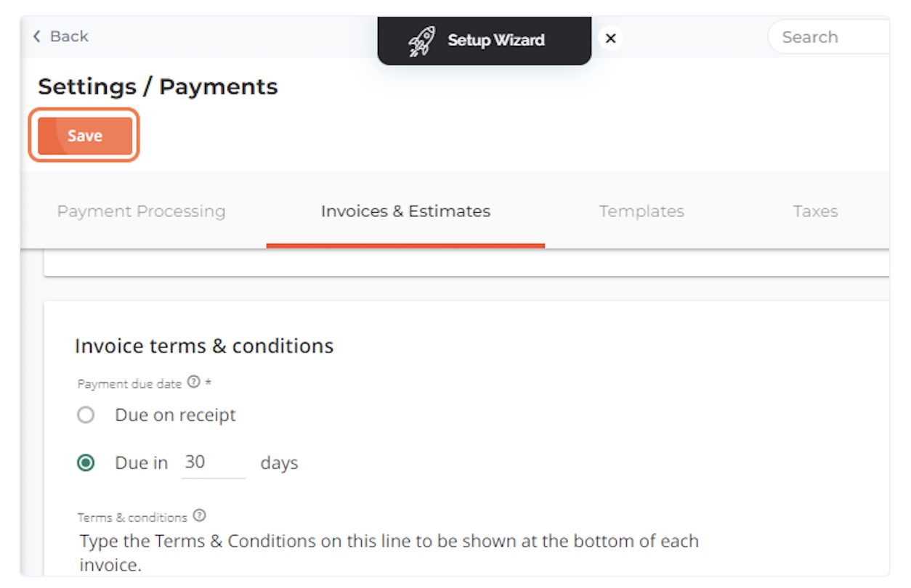Select the Due on receipt option
The width and height of the screenshot is (911, 588).
(86, 415)
